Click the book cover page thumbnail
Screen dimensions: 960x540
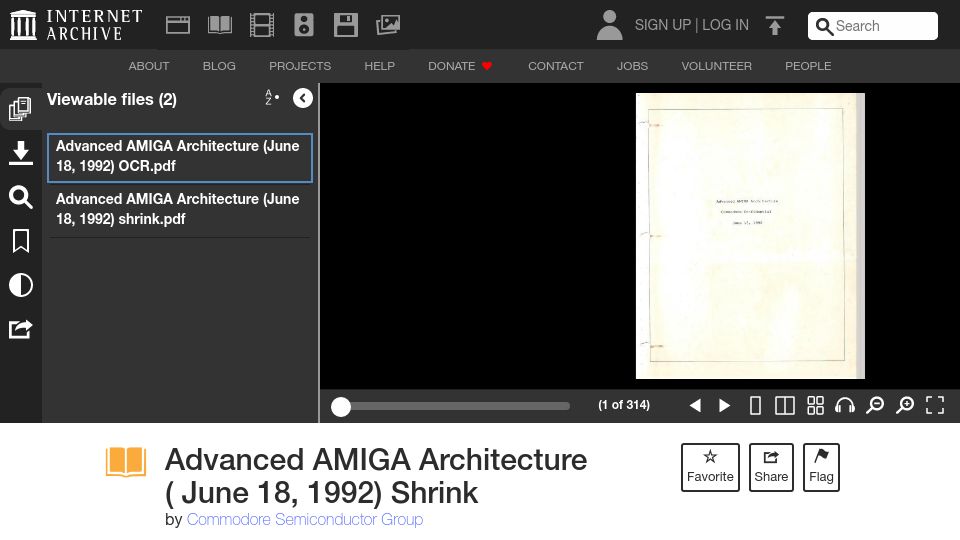[x=750, y=236]
